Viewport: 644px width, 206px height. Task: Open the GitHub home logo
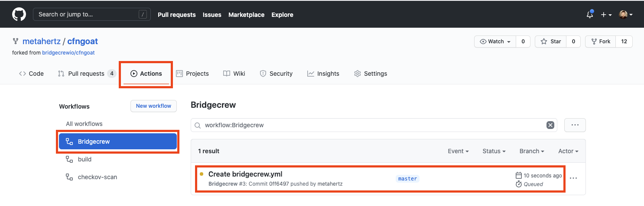(x=19, y=14)
